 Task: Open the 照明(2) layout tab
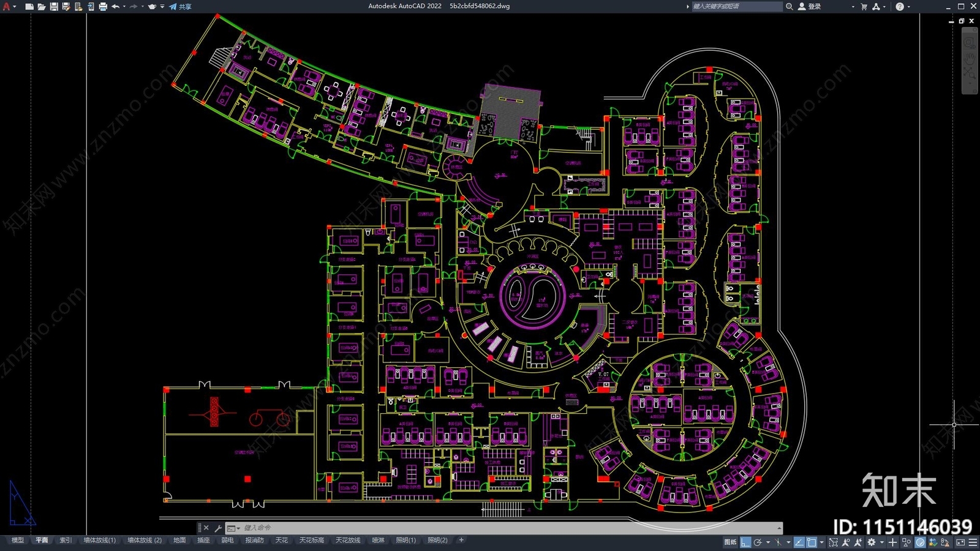point(437,540)
